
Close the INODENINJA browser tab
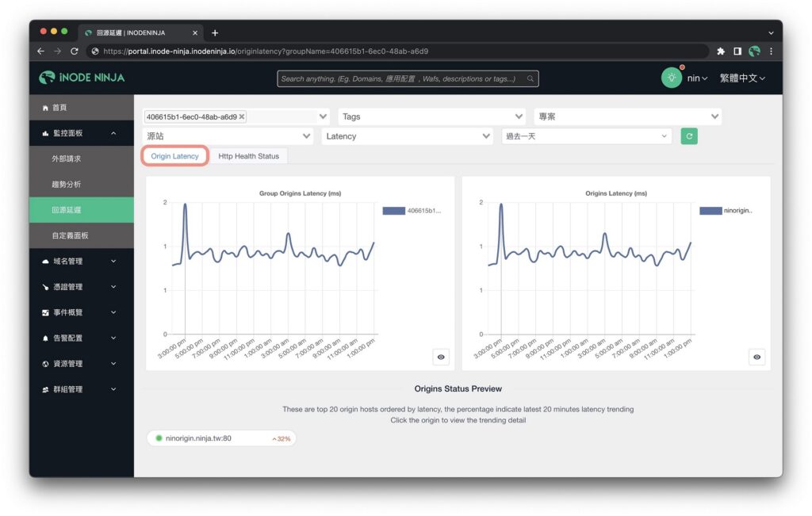195,32
